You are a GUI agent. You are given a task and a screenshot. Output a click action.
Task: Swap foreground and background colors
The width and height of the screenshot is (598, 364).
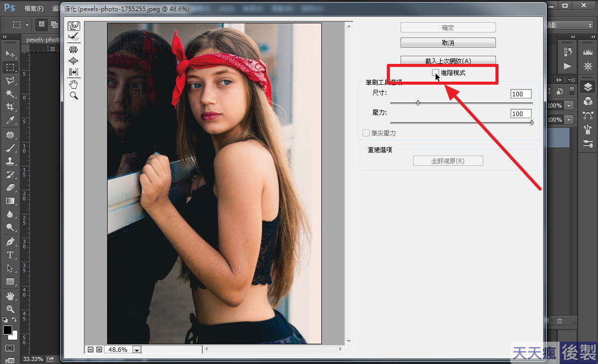15,319
